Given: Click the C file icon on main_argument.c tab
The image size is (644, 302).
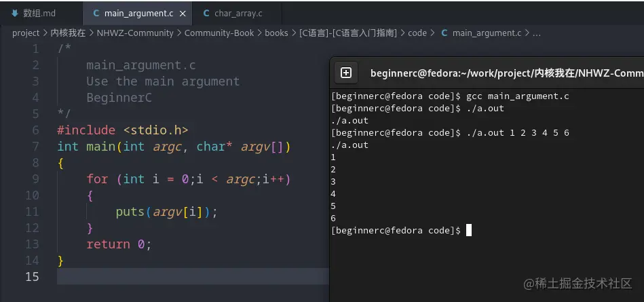Looking at the screenshot, I should point(96,13).
